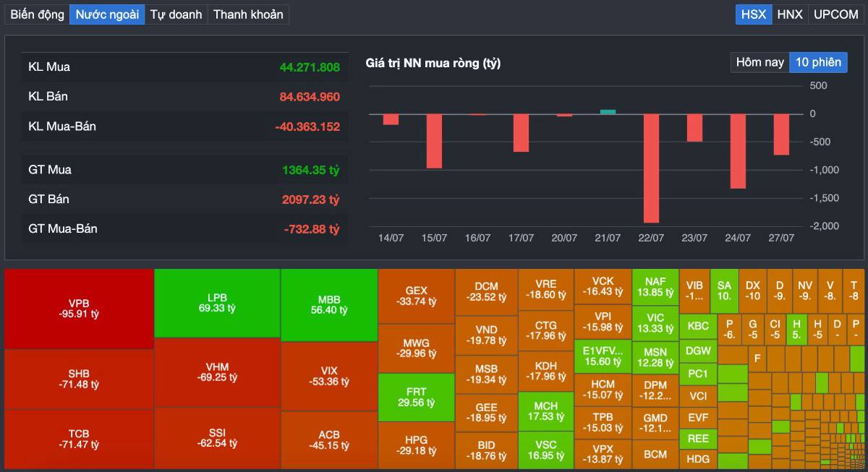Select the VND heatmap tile

[x=486, y=335]
